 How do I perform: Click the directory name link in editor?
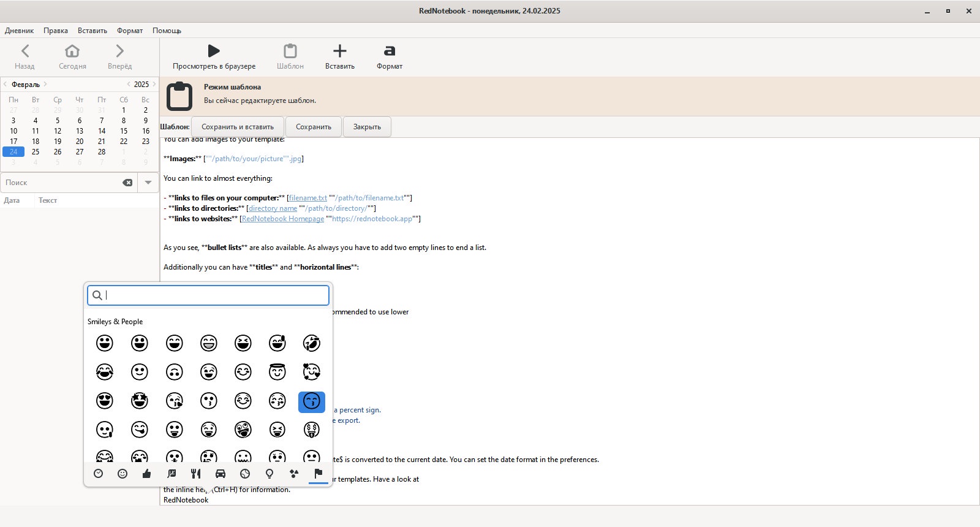[273, 208]
